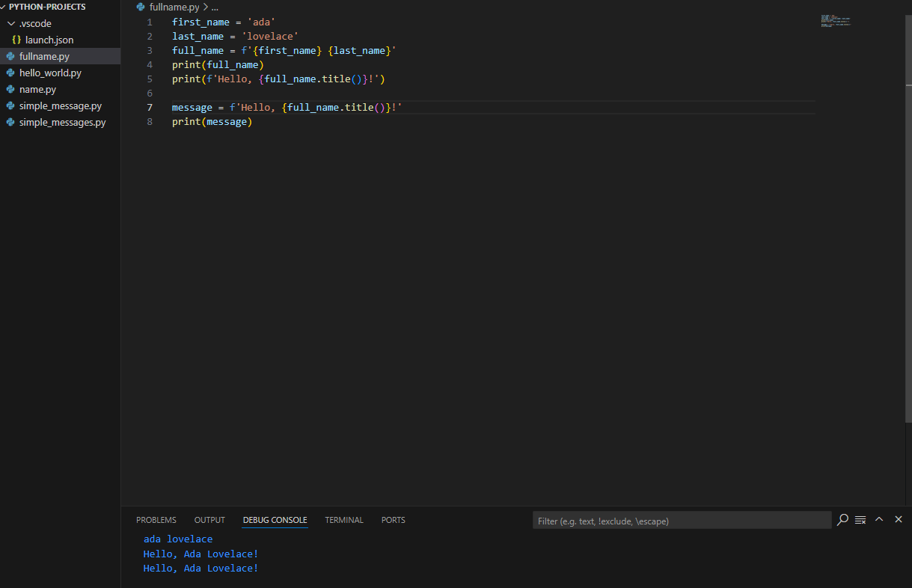912x588 pixels.
Task: Click the Python icon beside name.py
Action: pos(10,89)
